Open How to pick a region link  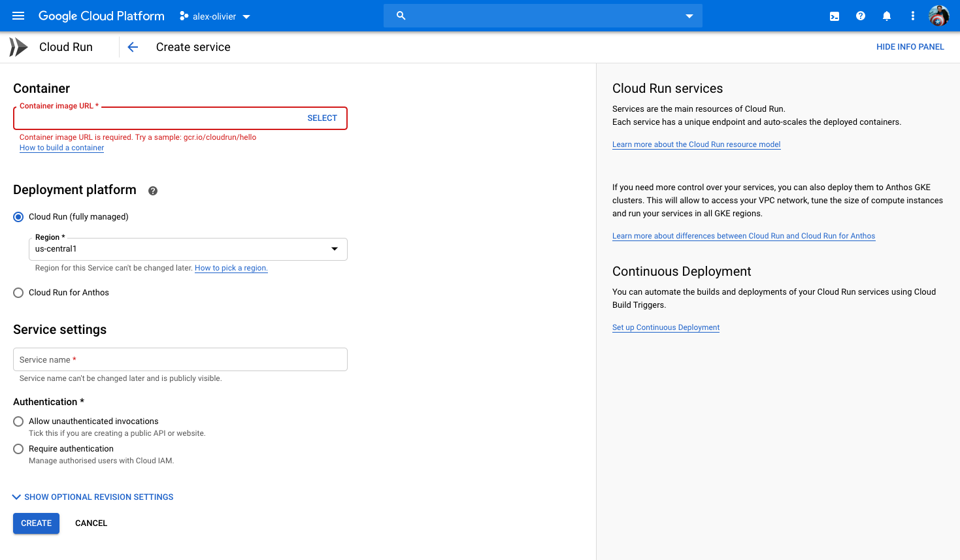(x=231, y=268)
